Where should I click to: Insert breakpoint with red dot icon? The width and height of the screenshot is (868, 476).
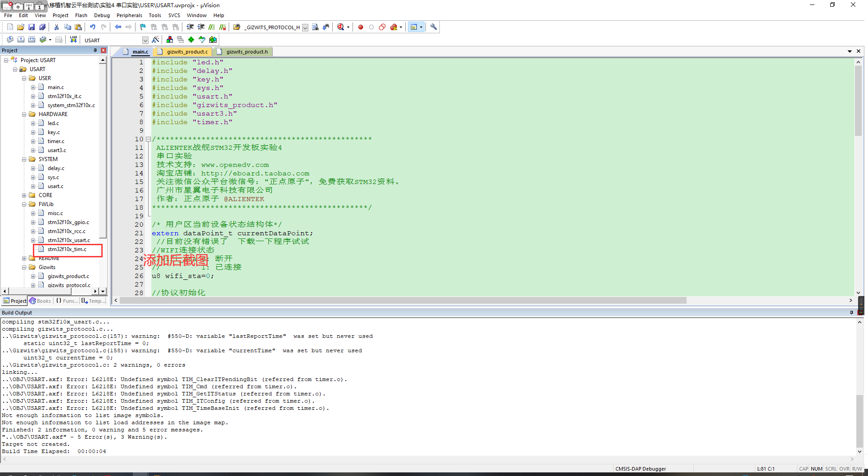click(361, 27)
